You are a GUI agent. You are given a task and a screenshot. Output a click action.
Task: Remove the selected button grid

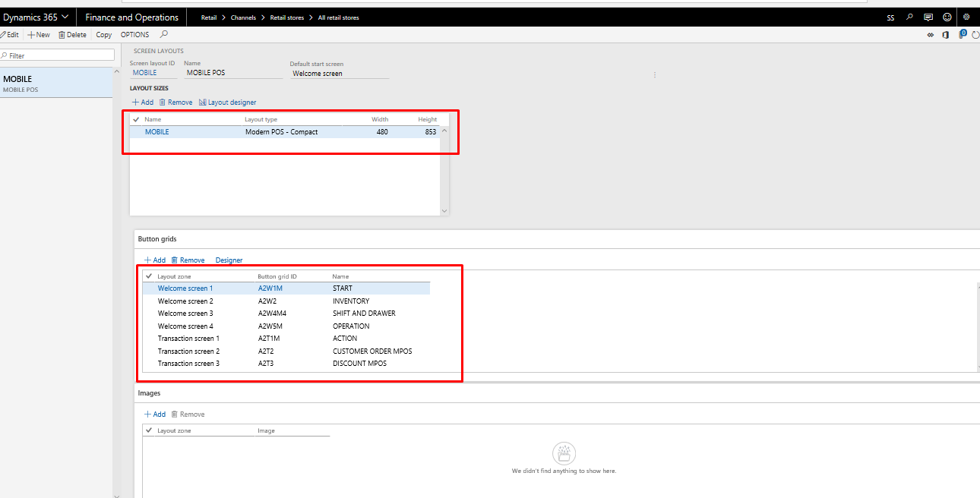(188, 260)
